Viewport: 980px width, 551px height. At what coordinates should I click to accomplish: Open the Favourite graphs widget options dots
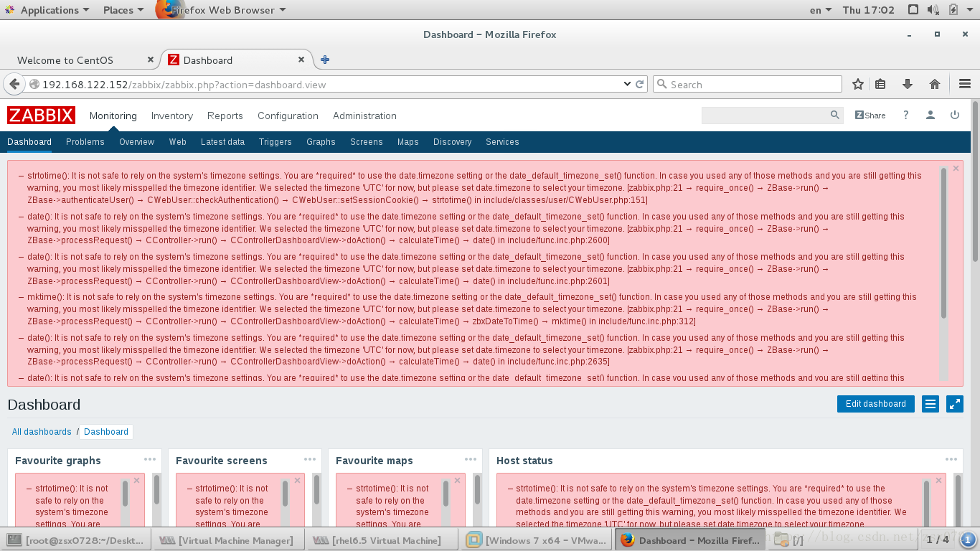point(149,459)
